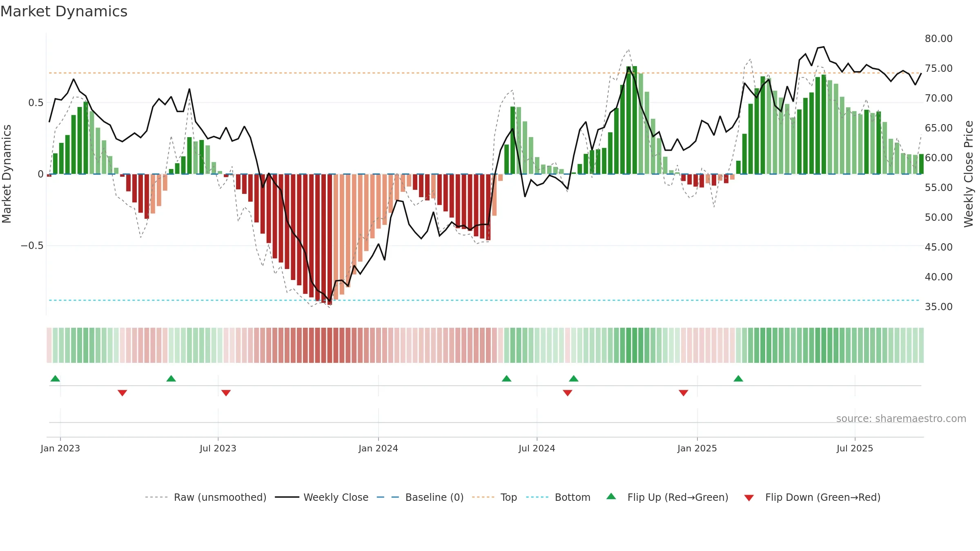Click the 55.00 price axis label
980x551 pixels.
pyautogui.click(x=939, y=188)
